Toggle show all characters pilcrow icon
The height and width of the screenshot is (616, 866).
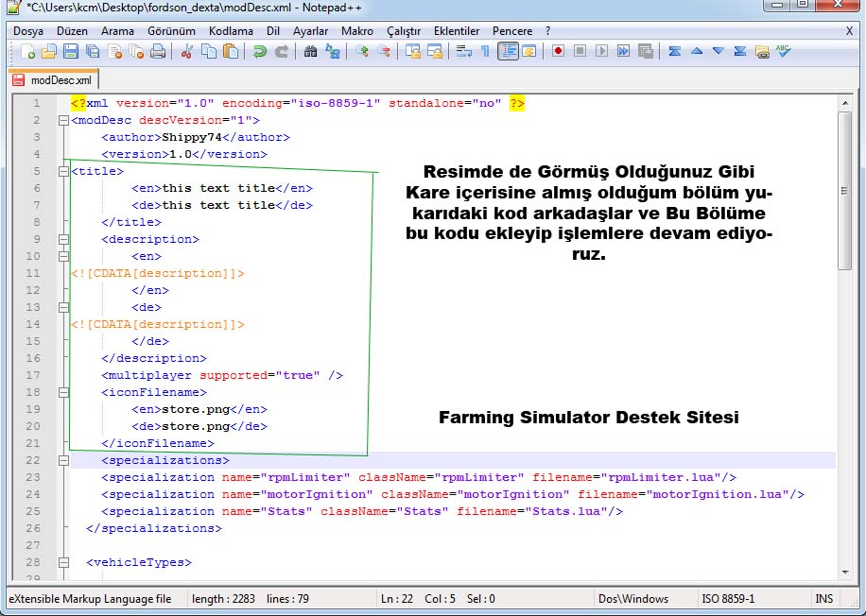click(485, 51)
